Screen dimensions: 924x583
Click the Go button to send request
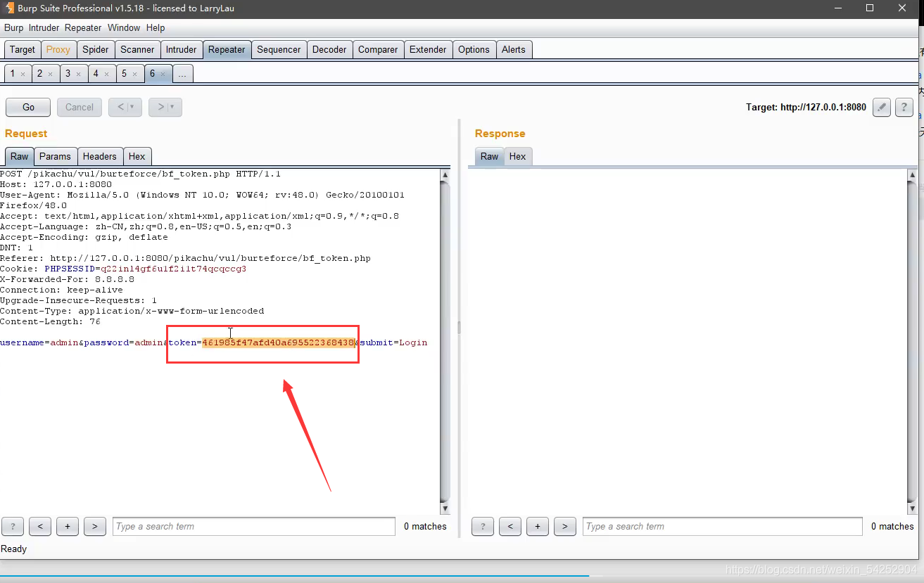[28, 107]
